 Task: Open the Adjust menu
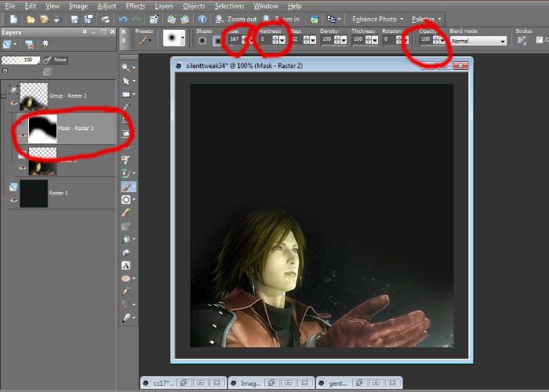(107, 6)
